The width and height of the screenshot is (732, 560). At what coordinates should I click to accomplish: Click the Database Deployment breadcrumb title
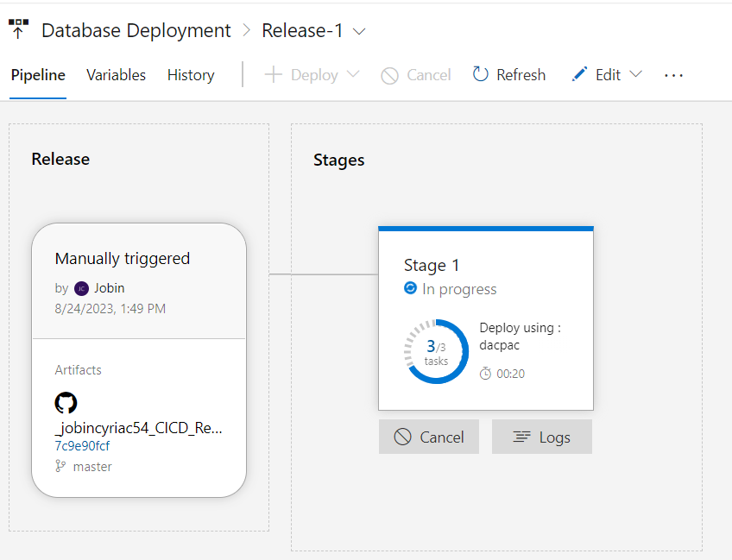point(136,31)
